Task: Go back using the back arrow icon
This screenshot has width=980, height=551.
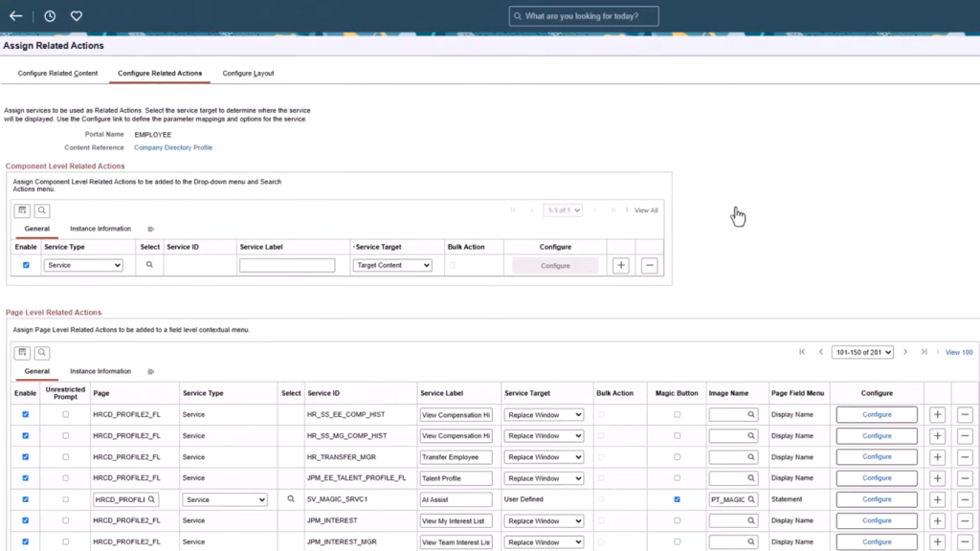Action: (15, 15)
